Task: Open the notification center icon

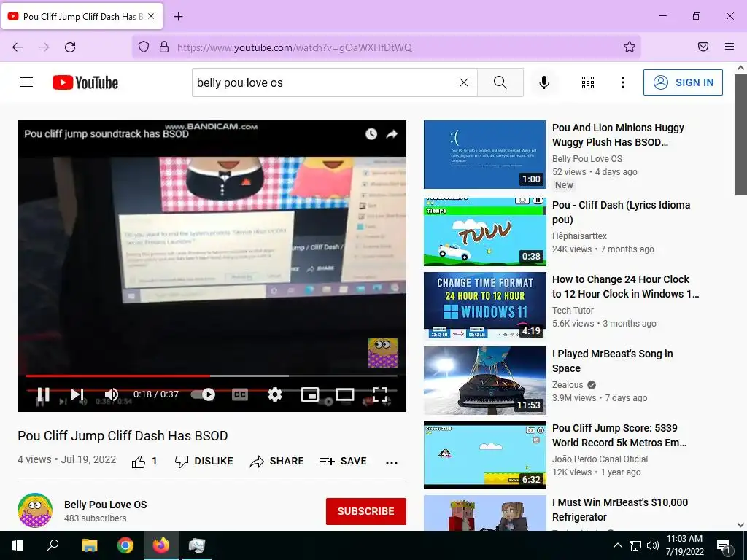Action: point(724,546)
